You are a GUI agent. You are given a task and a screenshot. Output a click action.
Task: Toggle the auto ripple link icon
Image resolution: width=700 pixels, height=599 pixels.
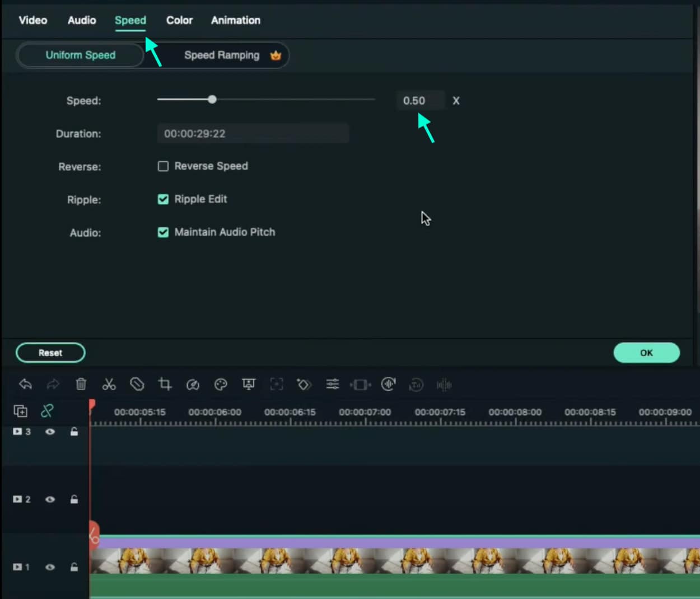[x=47, y=411]
